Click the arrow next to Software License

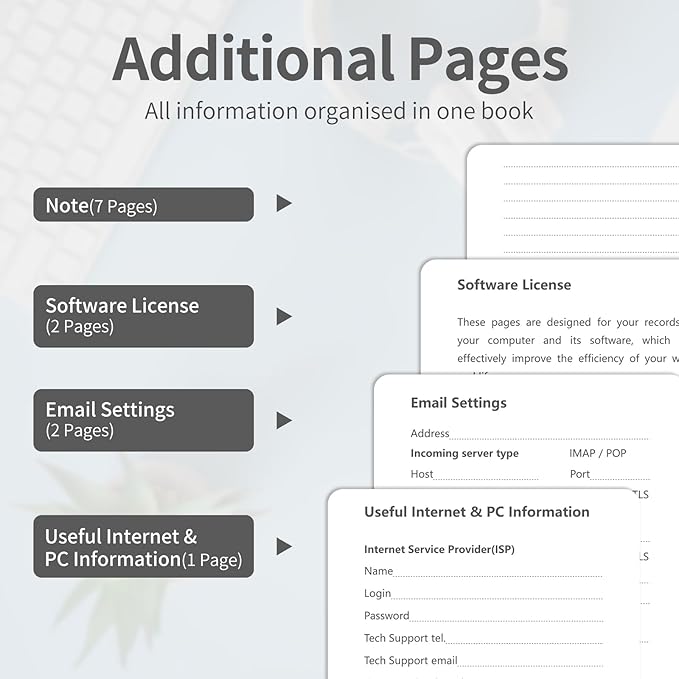coord(284,316)
